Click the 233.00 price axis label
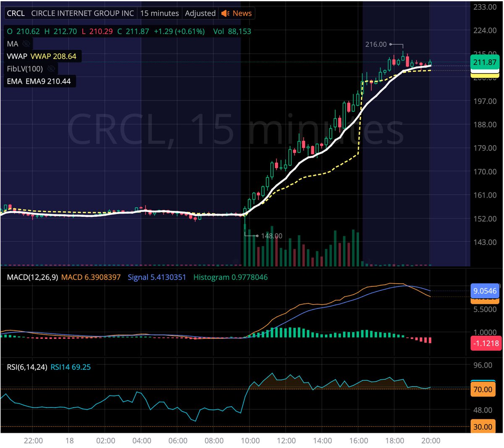504x448 pixels. pos(485,7)
